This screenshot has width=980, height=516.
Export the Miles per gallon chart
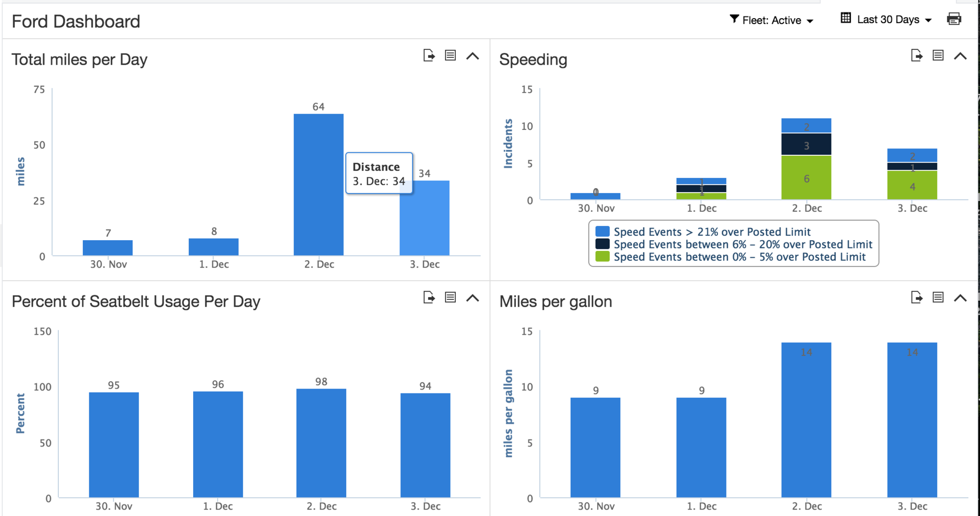pyautogui.click(x=916, y=297)
